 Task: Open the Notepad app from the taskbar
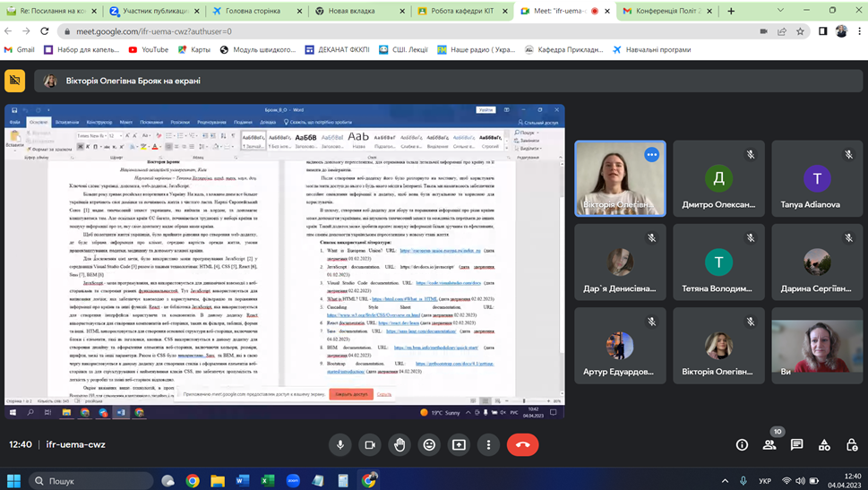point(318,480)
